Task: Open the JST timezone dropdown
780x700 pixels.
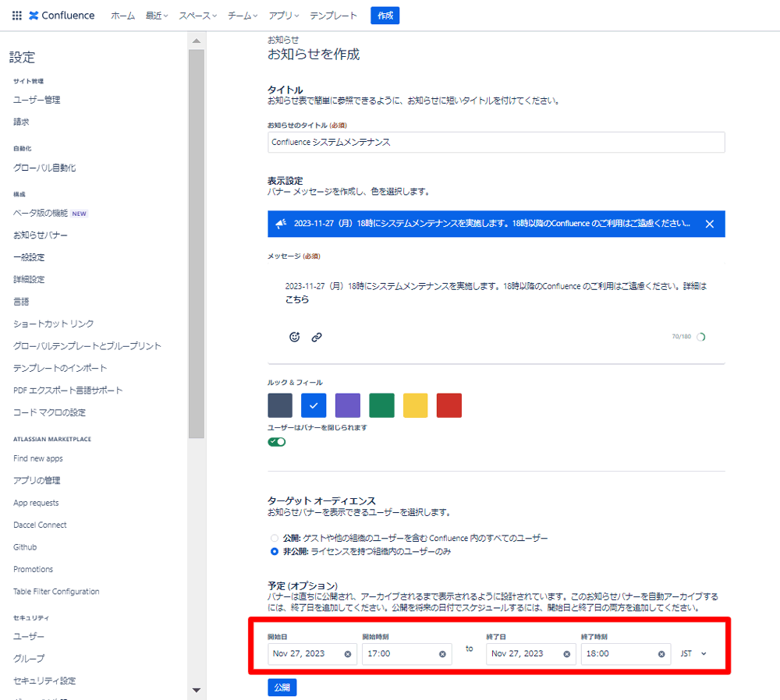Action: [x=694, y=654]
